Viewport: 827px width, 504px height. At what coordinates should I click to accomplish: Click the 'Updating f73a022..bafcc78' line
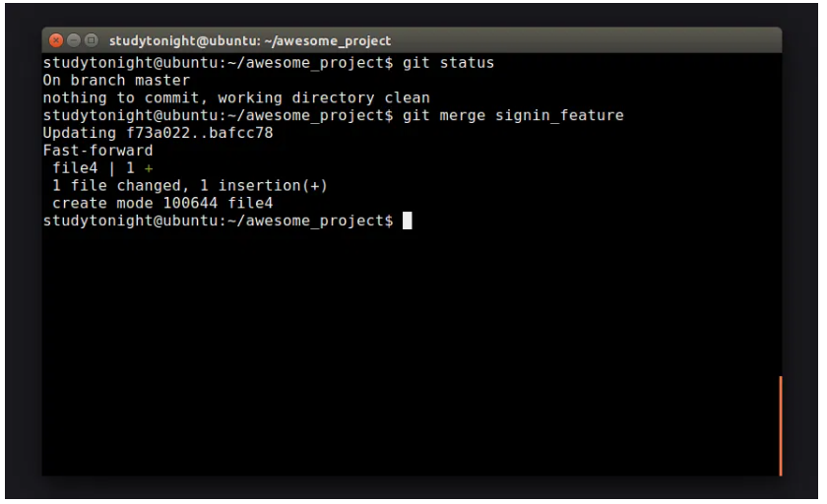pos(158,133)
